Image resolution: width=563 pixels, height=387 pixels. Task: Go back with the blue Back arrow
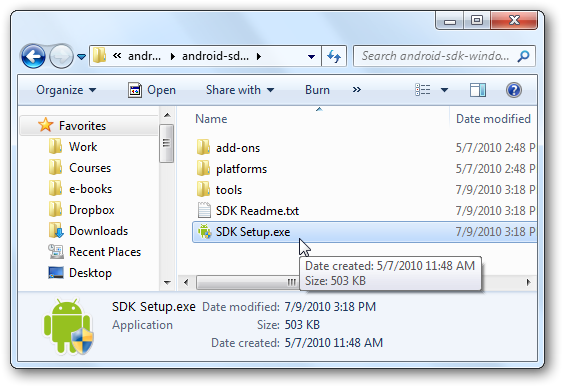click(33, 56)
